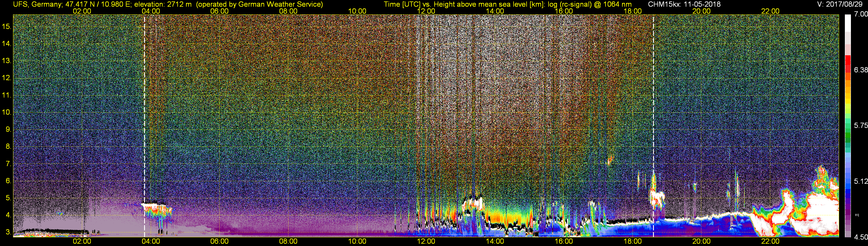868x246 pixels.
Task: Click the 7 km height axis label
Action: [8, 164]
